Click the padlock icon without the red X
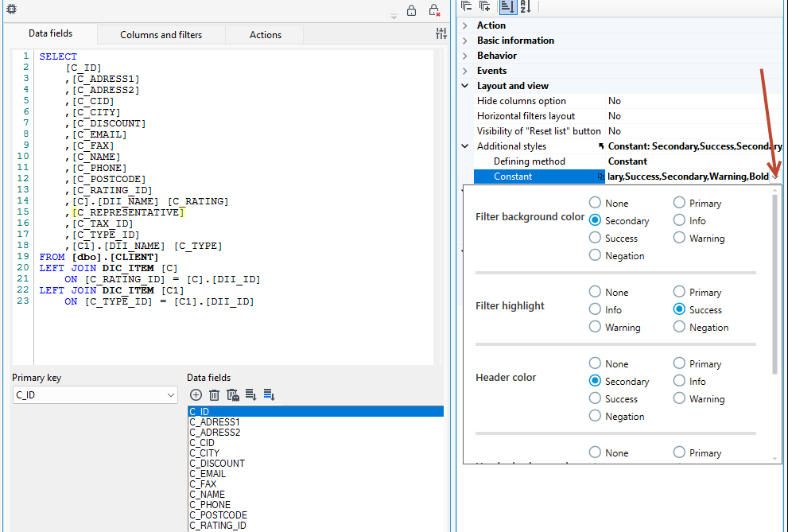This screenshot has width=788, height=532. pyautogui.click(x=411, y=10)
